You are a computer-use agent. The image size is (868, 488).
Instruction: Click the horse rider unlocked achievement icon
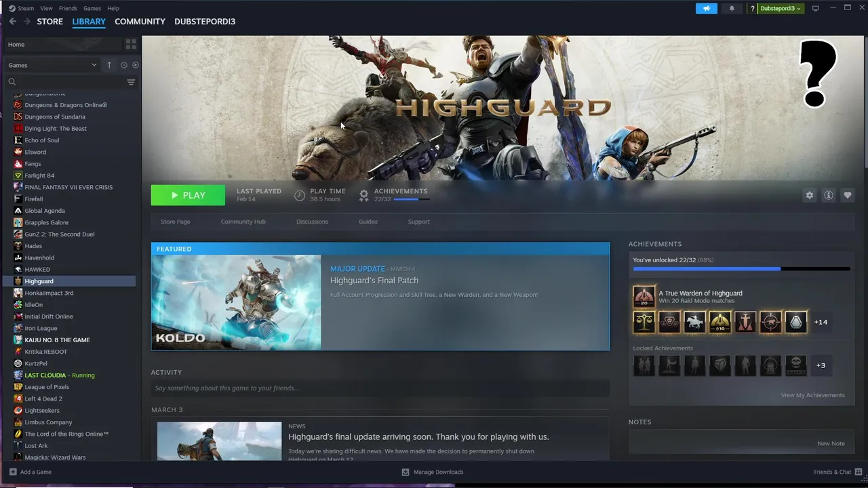tap(694, 322)
